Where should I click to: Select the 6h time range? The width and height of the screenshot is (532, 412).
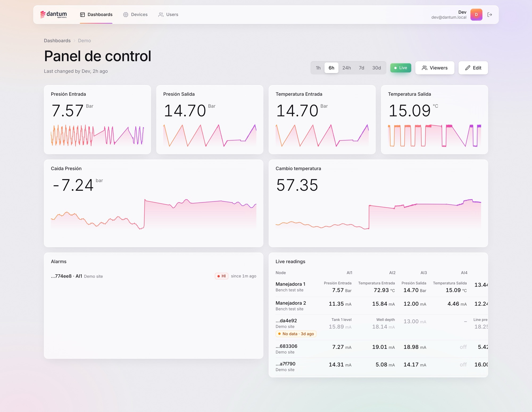[x=331, y=68]
